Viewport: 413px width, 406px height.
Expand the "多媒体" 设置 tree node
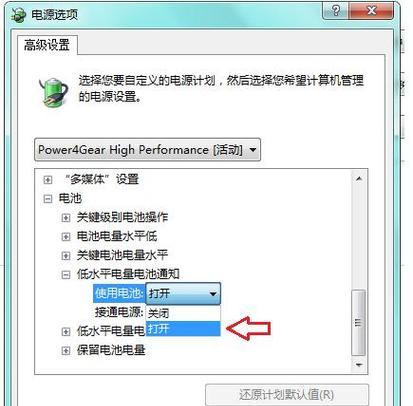pos(48,180)
